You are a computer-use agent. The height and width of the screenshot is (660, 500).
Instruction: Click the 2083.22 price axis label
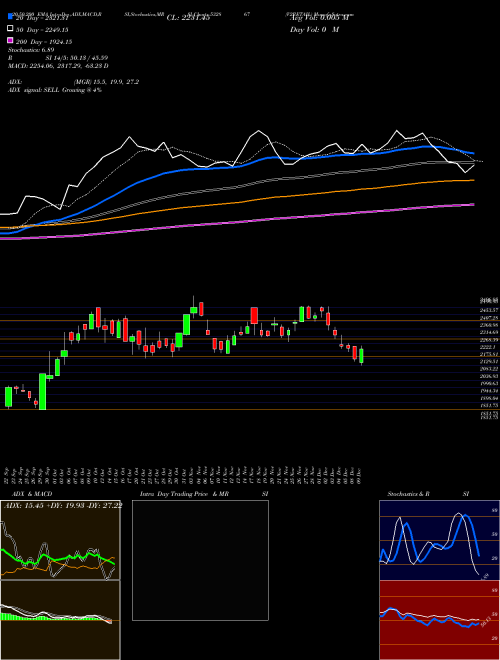tap(490, 369)
